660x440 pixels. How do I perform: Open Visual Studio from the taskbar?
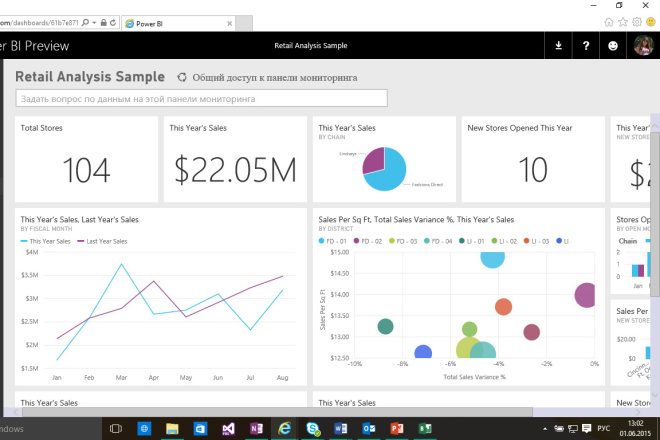[228, 428]
